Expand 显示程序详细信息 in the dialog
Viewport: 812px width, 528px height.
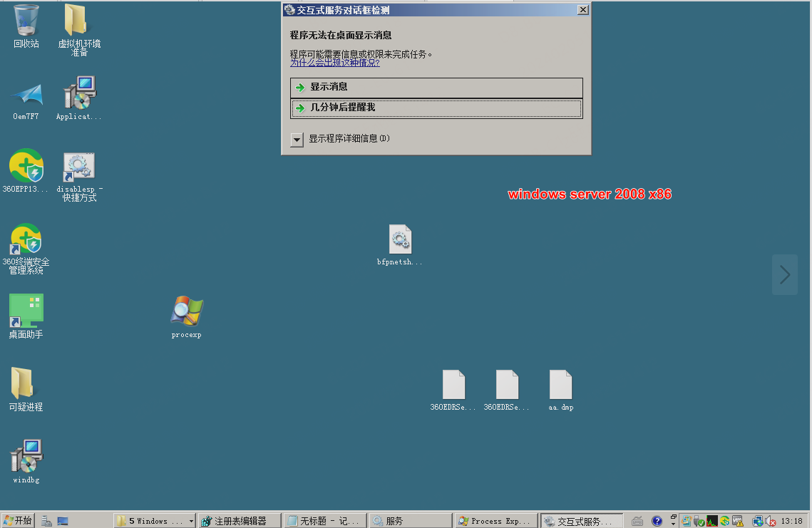[x=297, y=140]
